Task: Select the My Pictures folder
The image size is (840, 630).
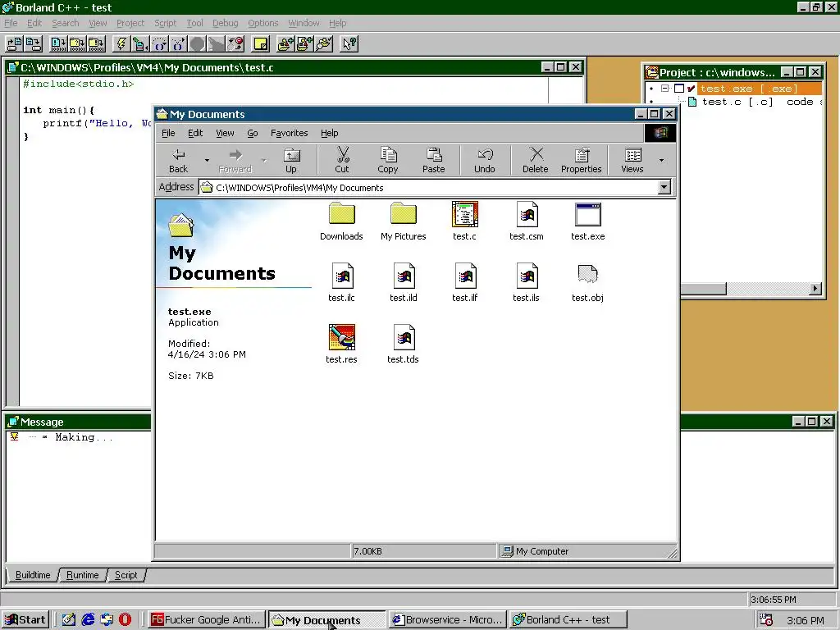Action: (x=404, y=221)
